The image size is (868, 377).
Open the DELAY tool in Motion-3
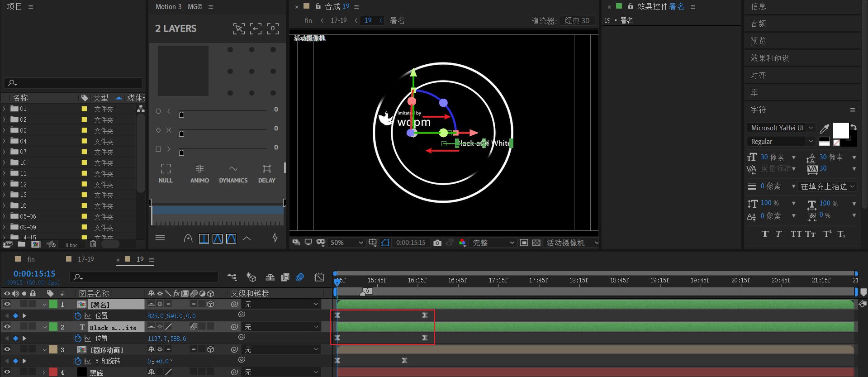267,173
